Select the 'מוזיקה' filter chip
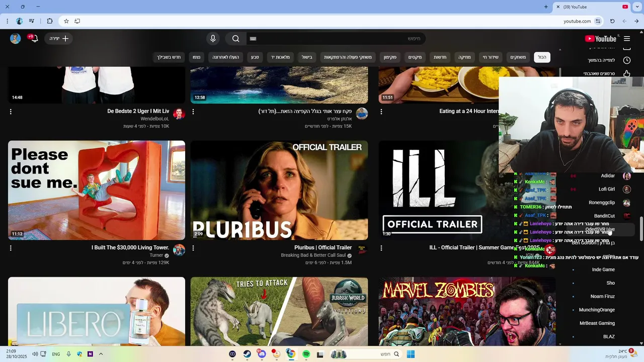 [x=464, y=57]
